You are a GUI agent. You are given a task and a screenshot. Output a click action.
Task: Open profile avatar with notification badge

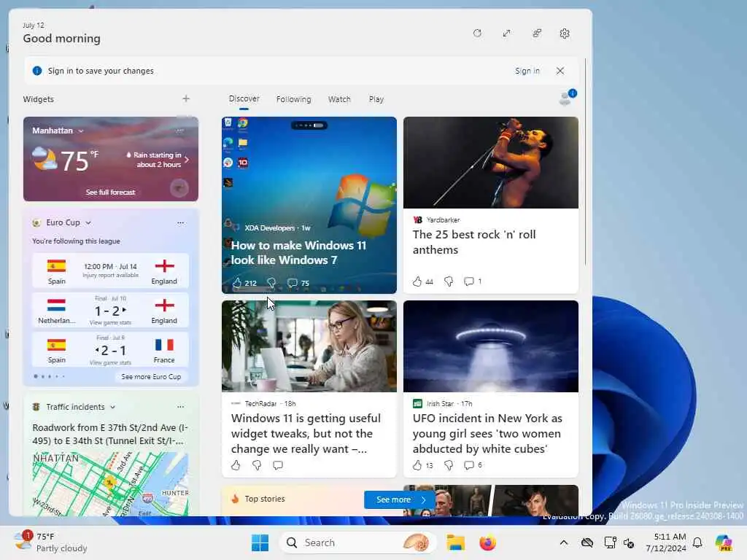tap(567, 98)
